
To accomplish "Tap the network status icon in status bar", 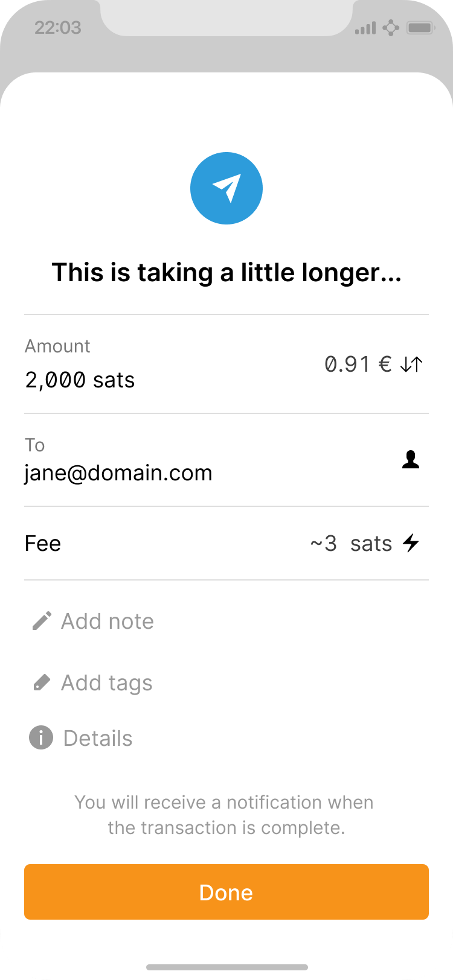I will click(391, 28).
